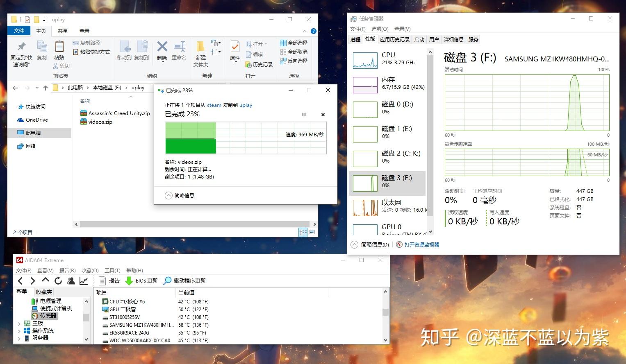626x364 pixels.
Task: Click the 打开资源监视器 link
Action: click(x=421, y=244)
